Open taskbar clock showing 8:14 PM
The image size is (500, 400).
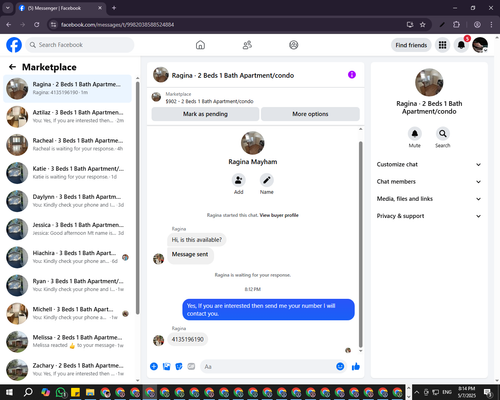tap(466, 392)
